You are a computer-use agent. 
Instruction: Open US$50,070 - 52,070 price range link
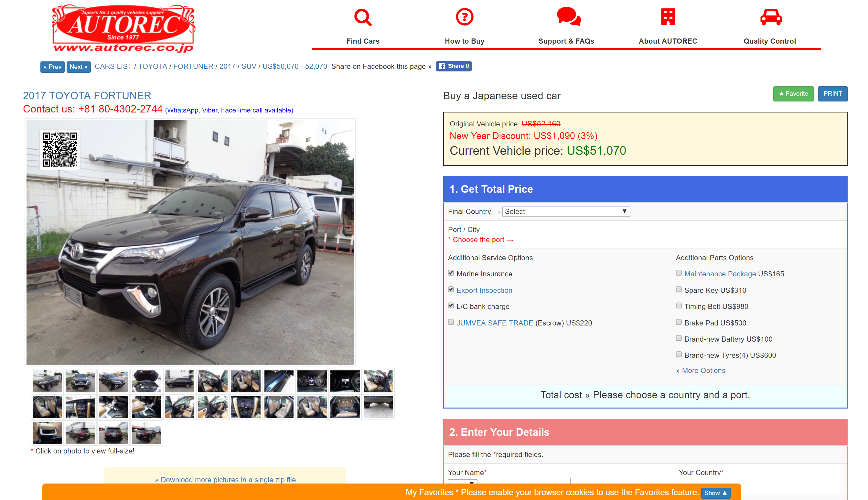295,66
